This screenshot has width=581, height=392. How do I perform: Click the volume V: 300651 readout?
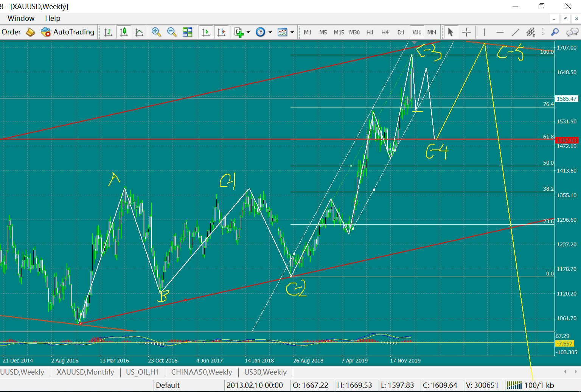click(482, 385)
